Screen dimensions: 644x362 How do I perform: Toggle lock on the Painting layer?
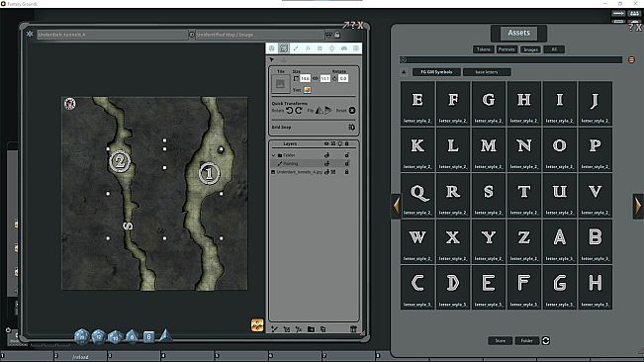tap(346, 163)
